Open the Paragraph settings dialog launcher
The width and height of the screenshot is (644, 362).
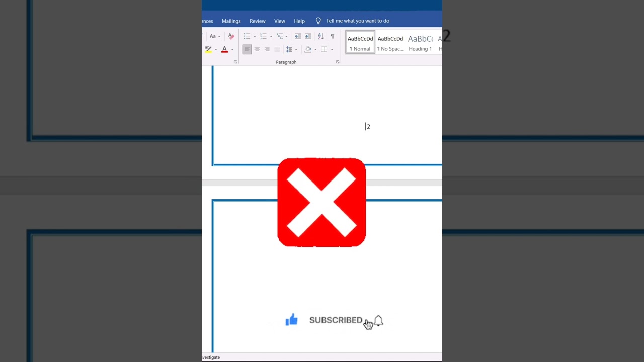click(x=338, y=62)
